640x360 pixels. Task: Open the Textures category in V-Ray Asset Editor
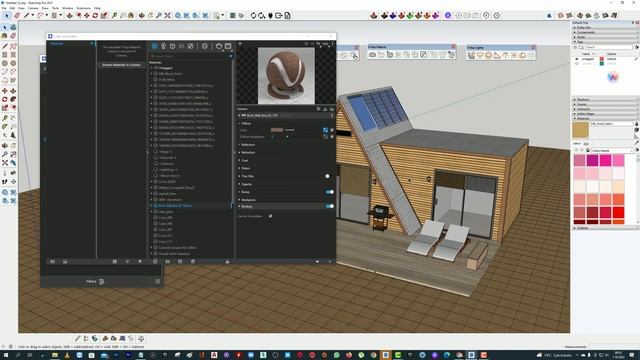tap(190, 46)
